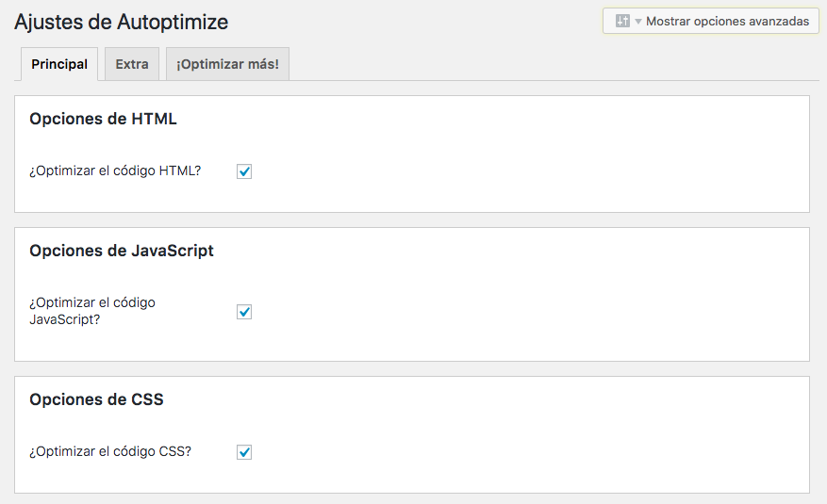Disable the optimize CSS code checkbox
Screen dimensions: 827x504
coord(244,452)
